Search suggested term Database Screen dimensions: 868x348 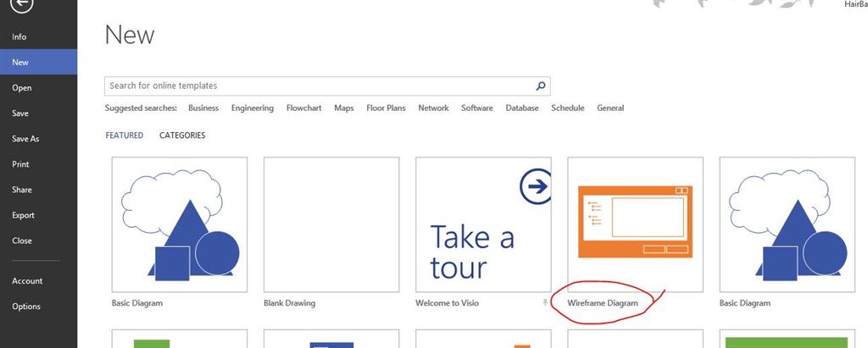(x=522, y=108)
